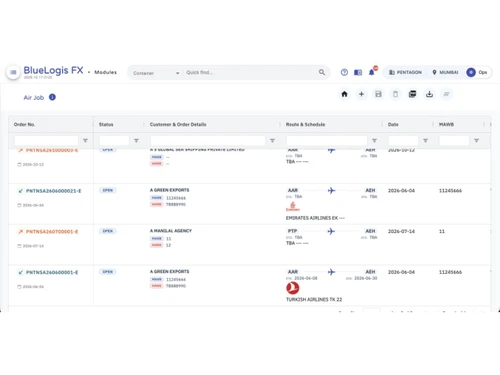The width and height of the screenshot is (500, 375).
Task: Click the save disk icon
Action: [378, 94]
